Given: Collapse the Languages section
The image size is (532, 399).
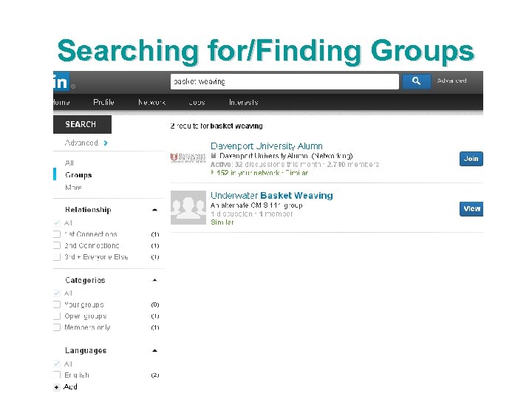Looking at the screenshot, I should pyautogui.click(x=154, y=350).
